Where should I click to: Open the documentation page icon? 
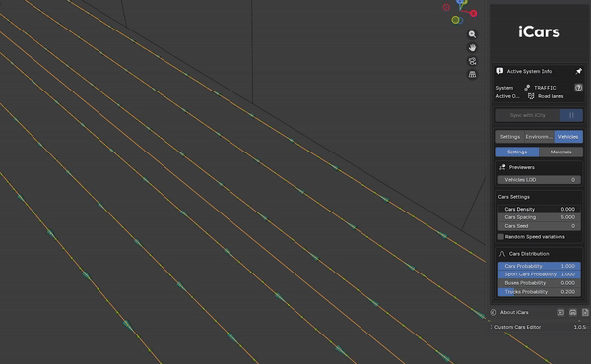coord(585,312)
